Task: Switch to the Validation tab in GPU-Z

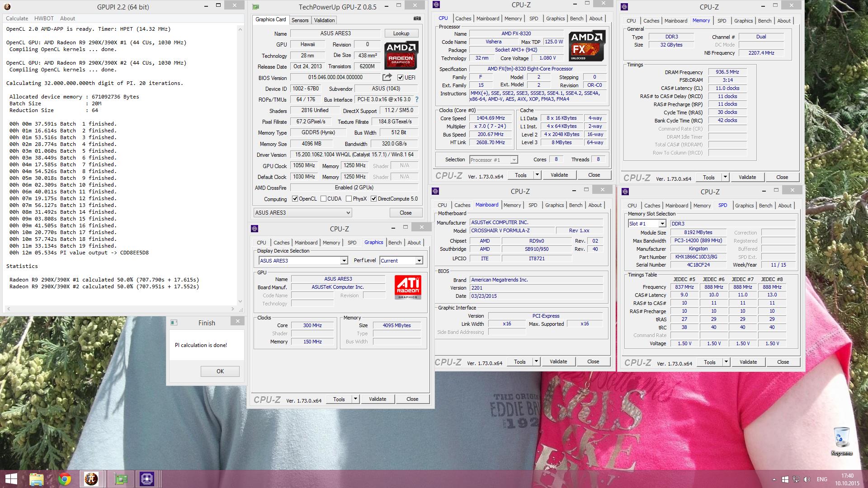Action: [x=324, y=20]
